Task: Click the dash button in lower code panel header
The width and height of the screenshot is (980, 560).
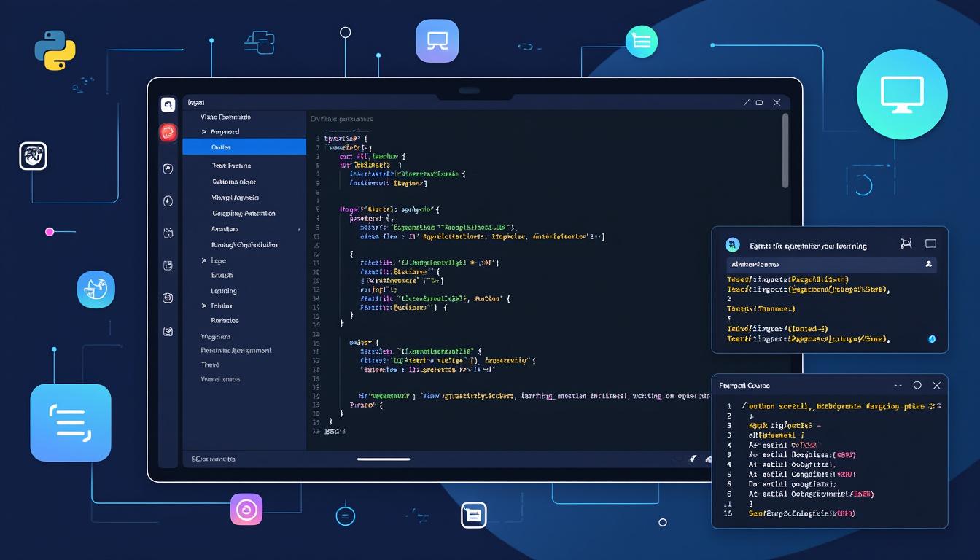Action: point(898,385)
